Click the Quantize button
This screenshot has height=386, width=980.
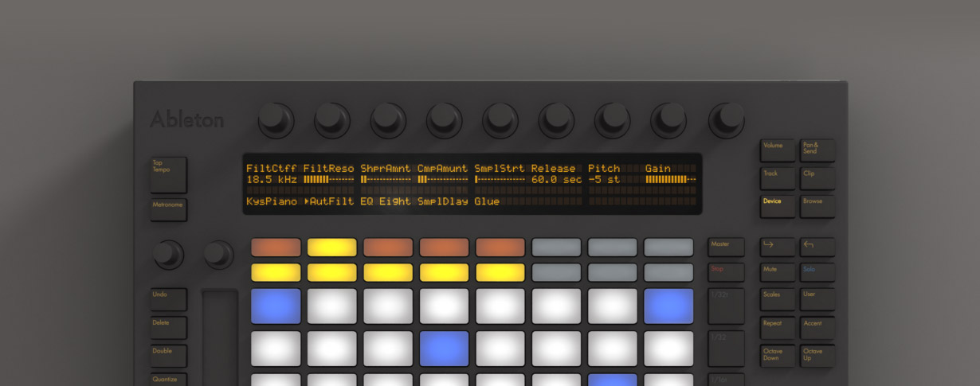coord(168,380)
